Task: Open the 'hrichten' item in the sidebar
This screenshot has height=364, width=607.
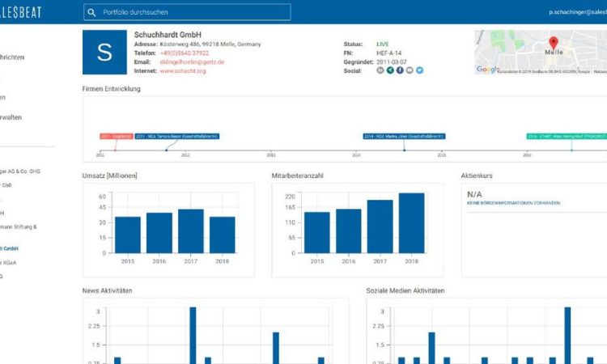Action: point(12,57)
